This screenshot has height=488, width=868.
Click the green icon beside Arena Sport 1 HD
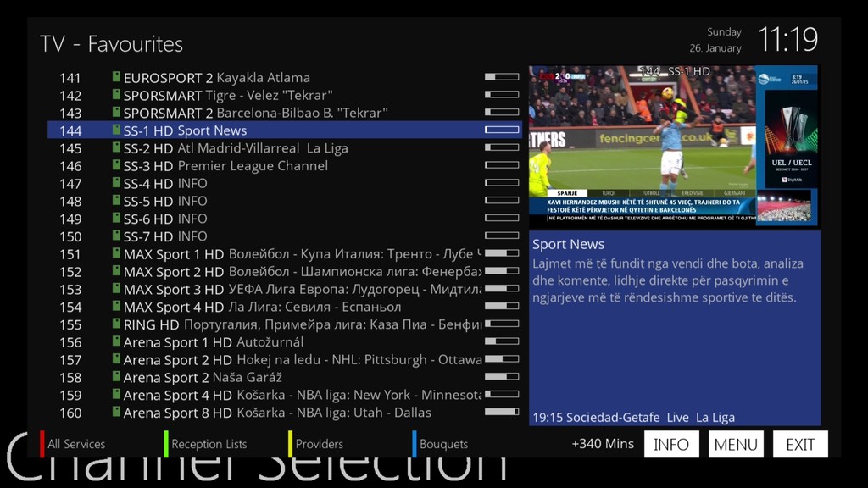pyautogui.click(x=116, y=341)
